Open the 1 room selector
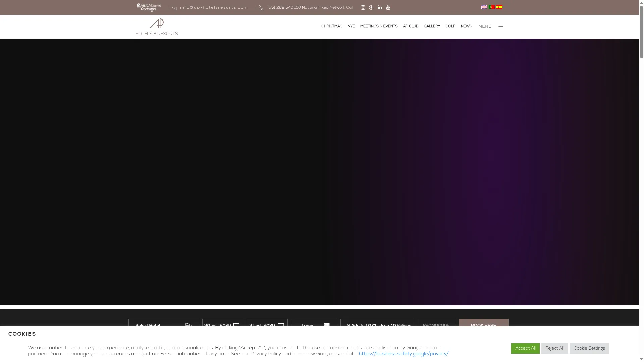 coord(314,325)
